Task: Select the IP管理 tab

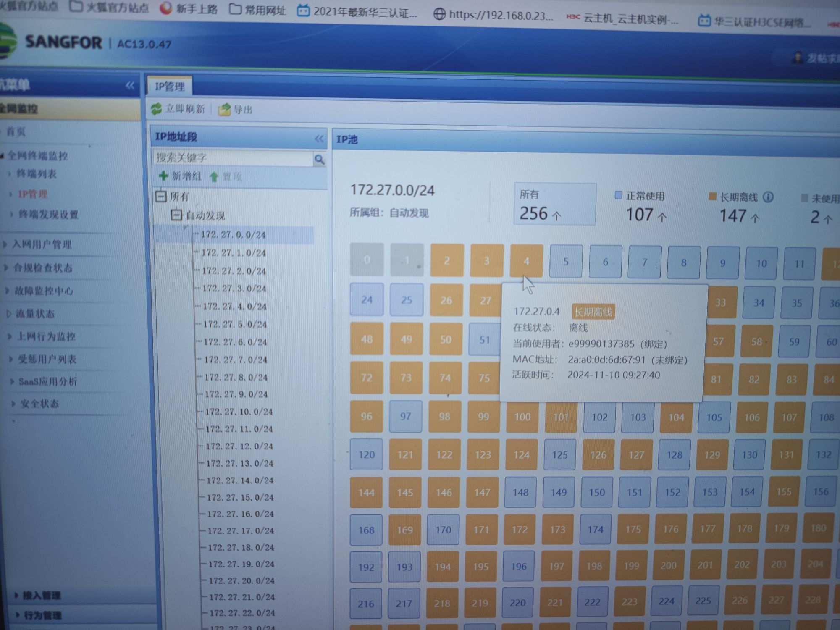Action: click(170, 86)
